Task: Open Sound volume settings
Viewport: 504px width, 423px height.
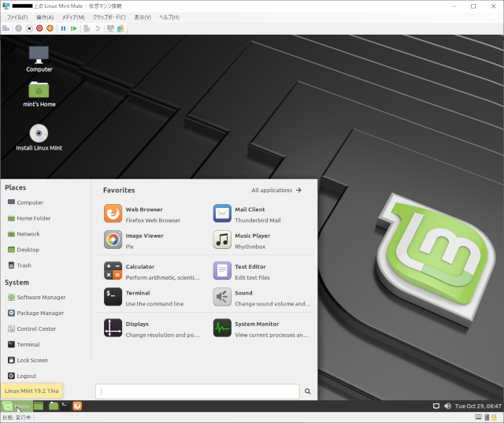Action: [x=261, y=298]
